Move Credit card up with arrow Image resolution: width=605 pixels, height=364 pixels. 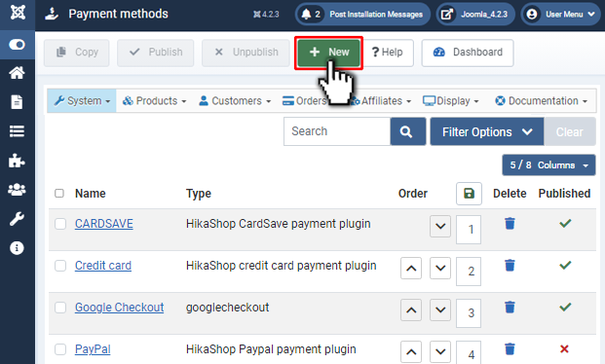pyautogui.click(x=411, y=268)
